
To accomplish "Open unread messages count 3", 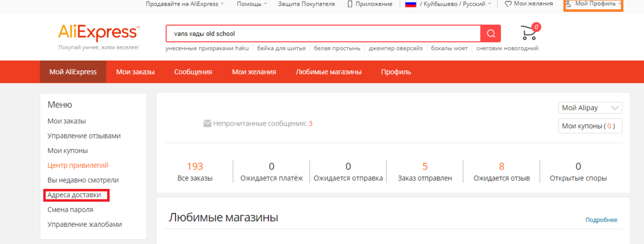I will point(310,124).
